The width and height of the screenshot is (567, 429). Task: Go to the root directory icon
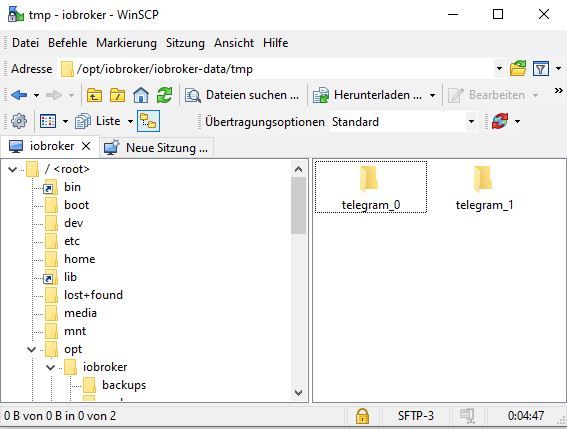coord(118,95)
